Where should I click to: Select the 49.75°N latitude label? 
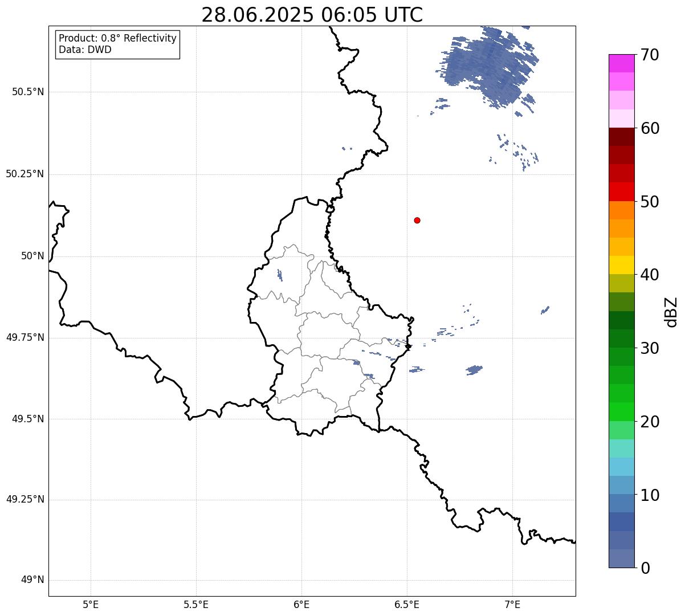pyautogui.click(x=25, y=337)
